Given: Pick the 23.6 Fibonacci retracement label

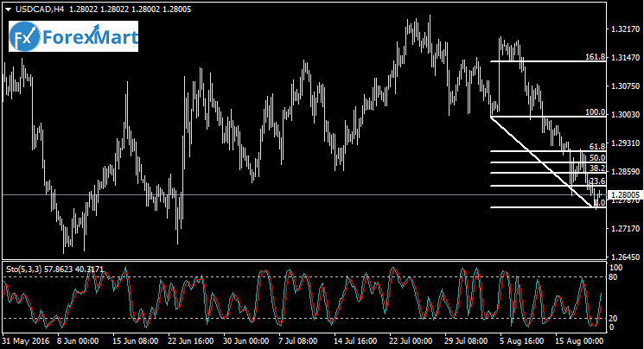Looking at the screenshot, I should [x=596, y=181].
